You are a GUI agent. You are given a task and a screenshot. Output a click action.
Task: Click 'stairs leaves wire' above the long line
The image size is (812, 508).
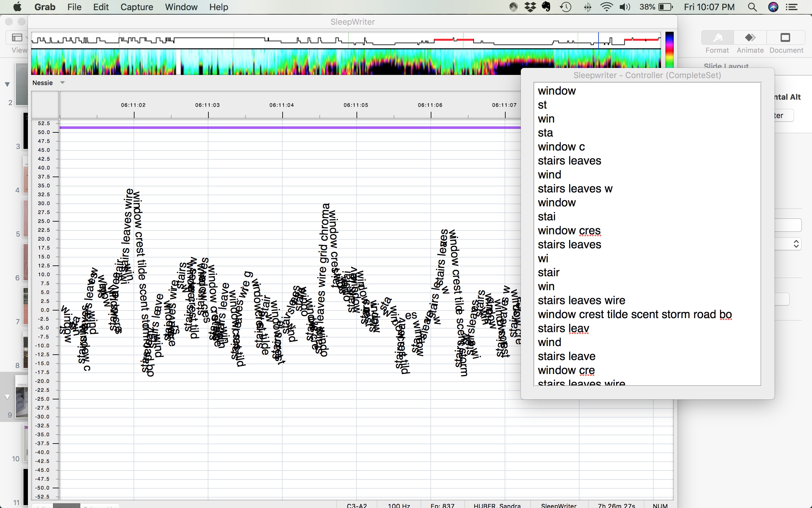click(581, 300)
